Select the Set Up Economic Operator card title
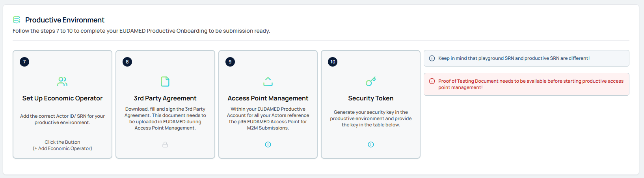The height and width of the screenshot is (178, 644). 62,98
